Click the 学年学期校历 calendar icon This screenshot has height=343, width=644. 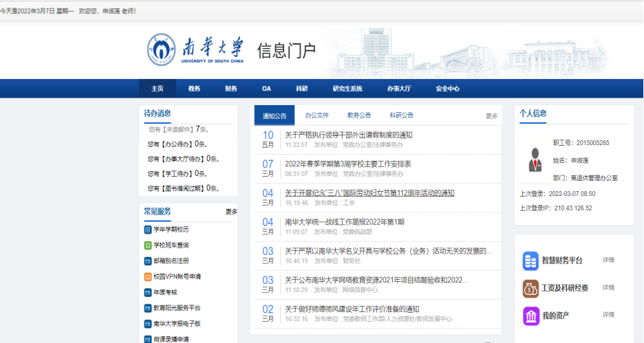tap(147, 230)
